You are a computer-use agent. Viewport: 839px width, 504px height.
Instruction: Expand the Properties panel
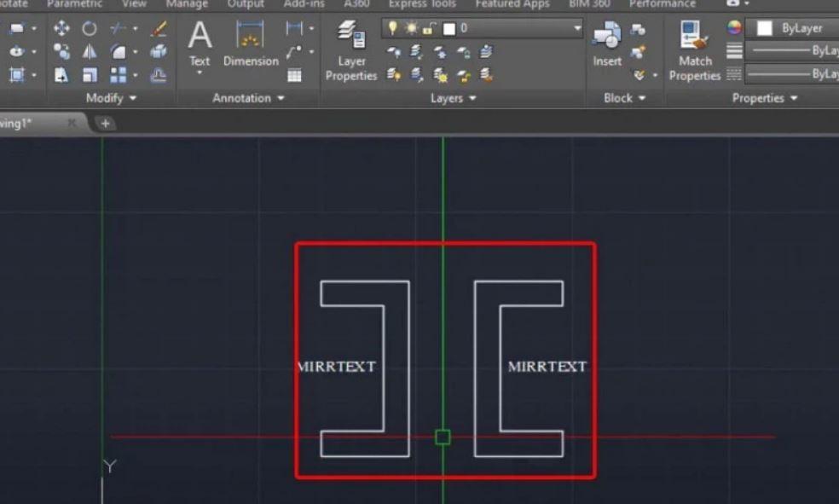pos(764,98)
